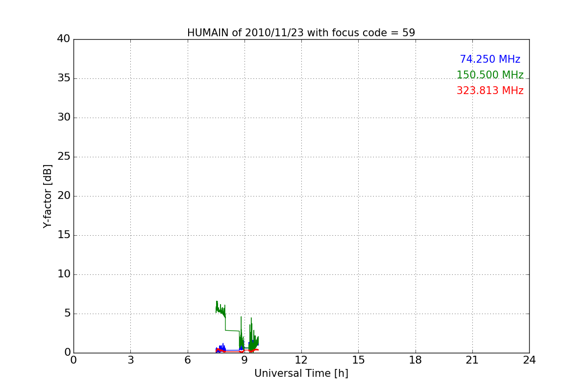Click the y-axis tick label '40'
Viewport: 588px width, 392px height.
(64, 39)
